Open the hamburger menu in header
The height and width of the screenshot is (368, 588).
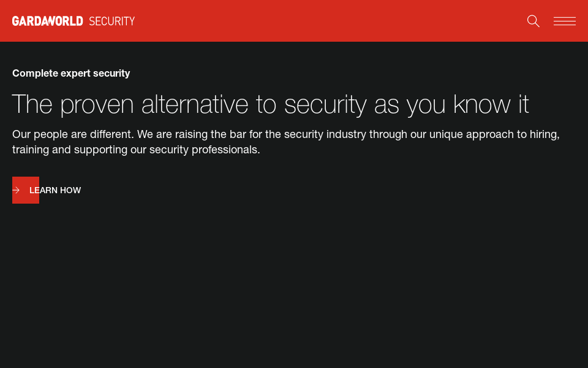(x=564, y=21)
